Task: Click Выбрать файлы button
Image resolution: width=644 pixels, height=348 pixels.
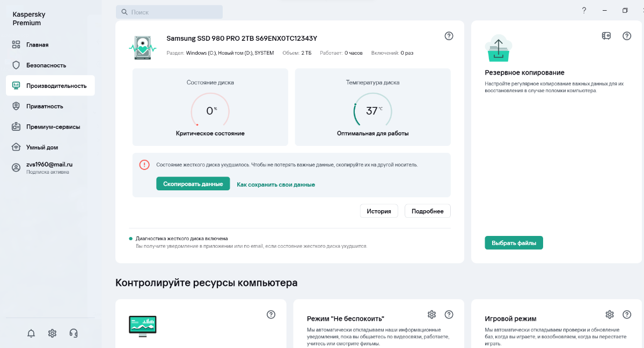Action: pyautogui.click(x=514, y=243)
